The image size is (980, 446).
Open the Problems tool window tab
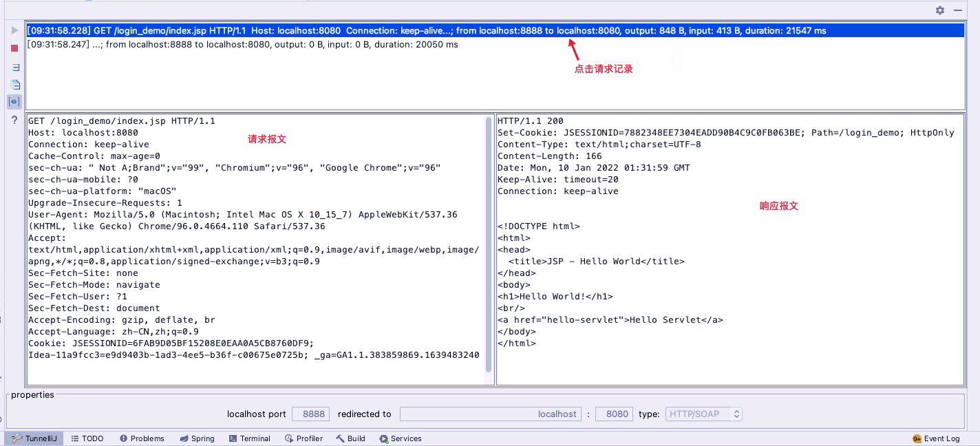(142, 438)
